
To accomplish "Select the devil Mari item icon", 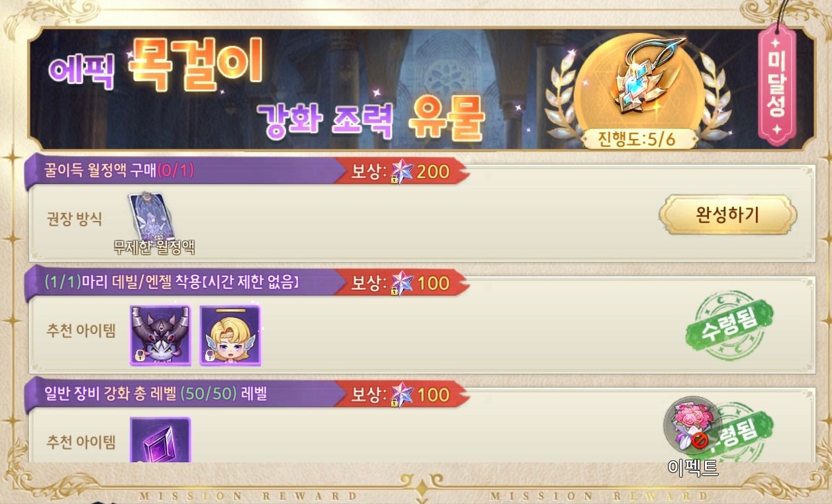I will (160, 335).
